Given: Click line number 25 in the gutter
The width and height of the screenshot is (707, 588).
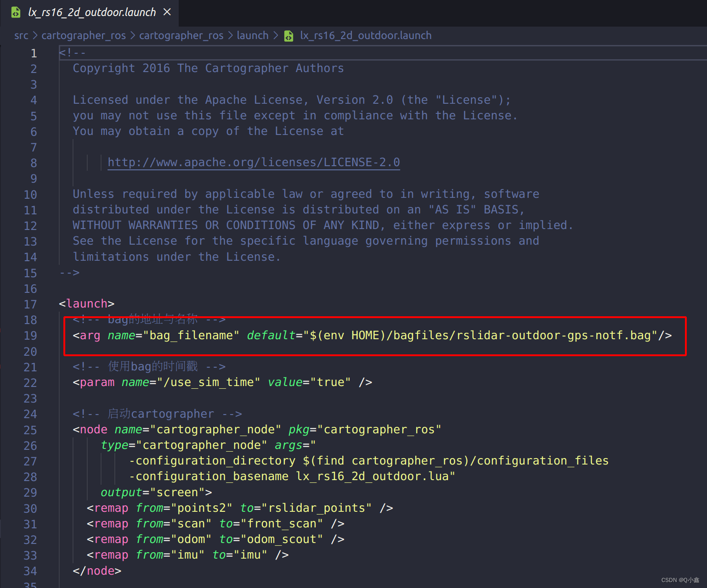Looking at the screenshot, I should pos(30,430).
